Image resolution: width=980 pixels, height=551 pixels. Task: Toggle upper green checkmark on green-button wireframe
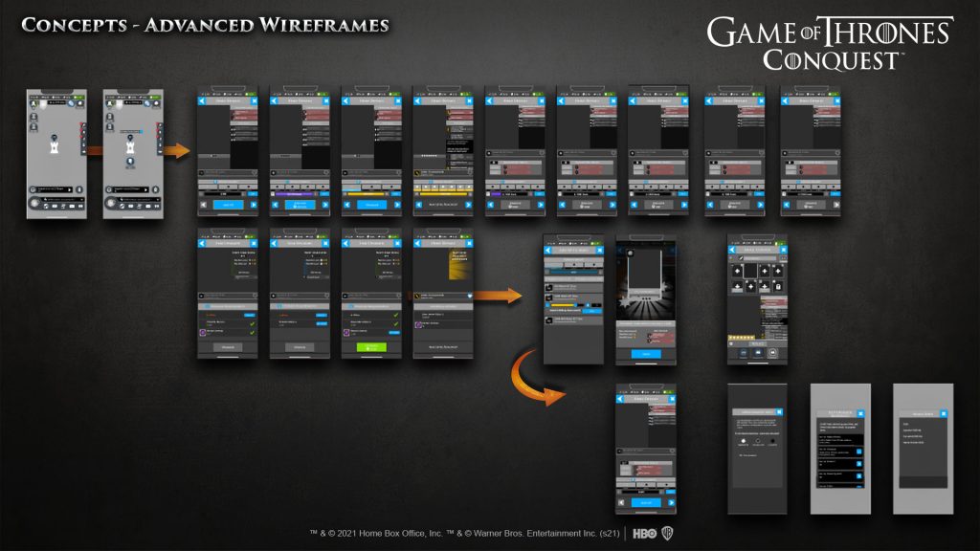coord(395,315)
